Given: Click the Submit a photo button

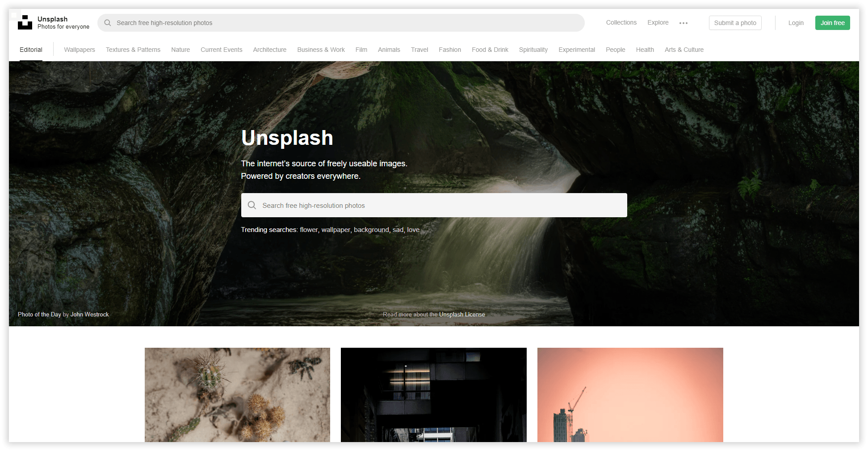Looking at the screenshot, I should (x=735, y=23).
